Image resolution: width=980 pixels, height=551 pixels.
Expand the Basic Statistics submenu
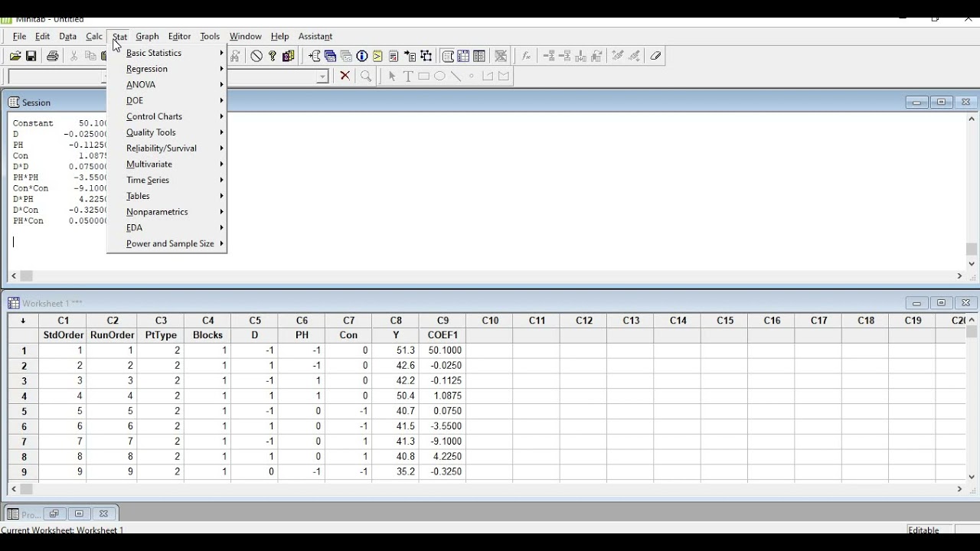point(167,53)
